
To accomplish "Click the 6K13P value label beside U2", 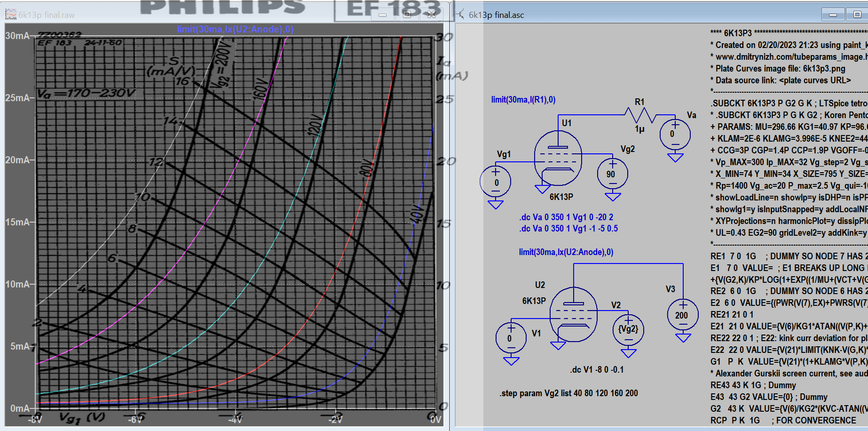I will coord(534,301).
